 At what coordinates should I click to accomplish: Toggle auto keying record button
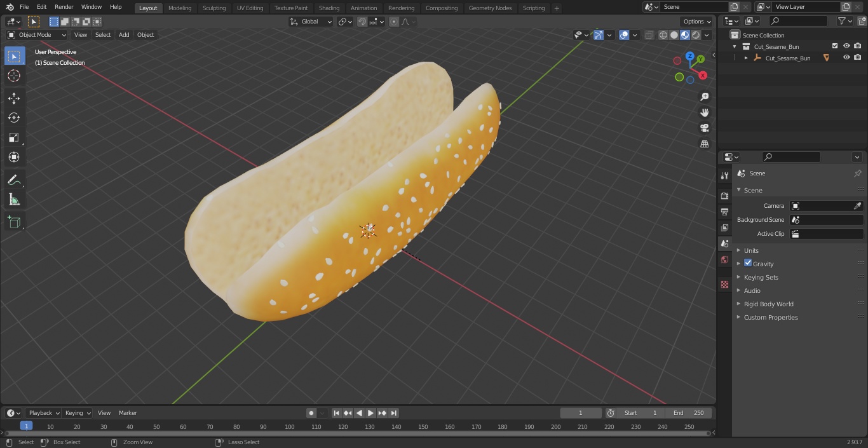tap(311, 413)
